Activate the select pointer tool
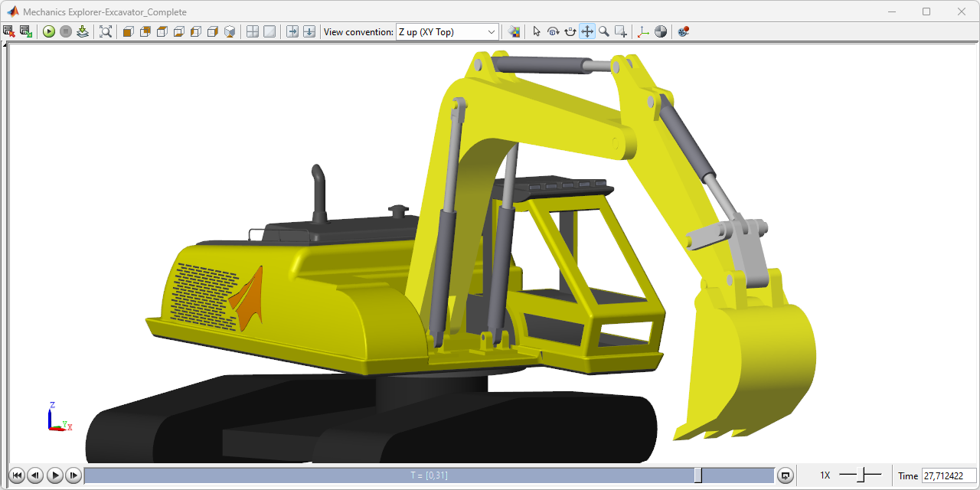 click(536, 31)
